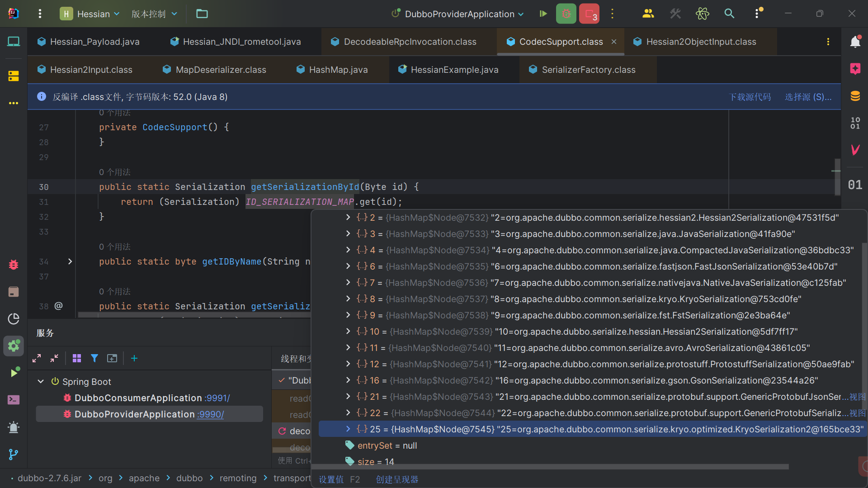Open the Code With Me people icon
This screenshot has width=868, height=488.
pos(648,14)
